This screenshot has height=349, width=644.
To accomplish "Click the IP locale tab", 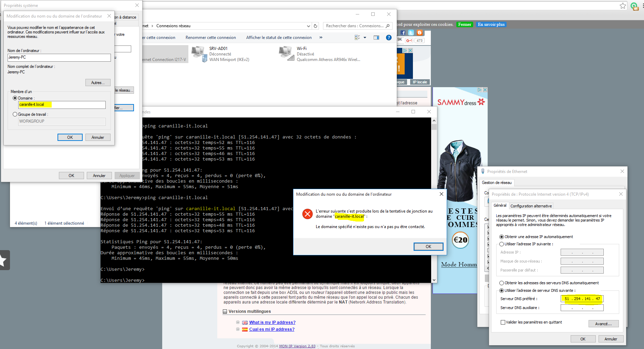I will pos(420,82).
